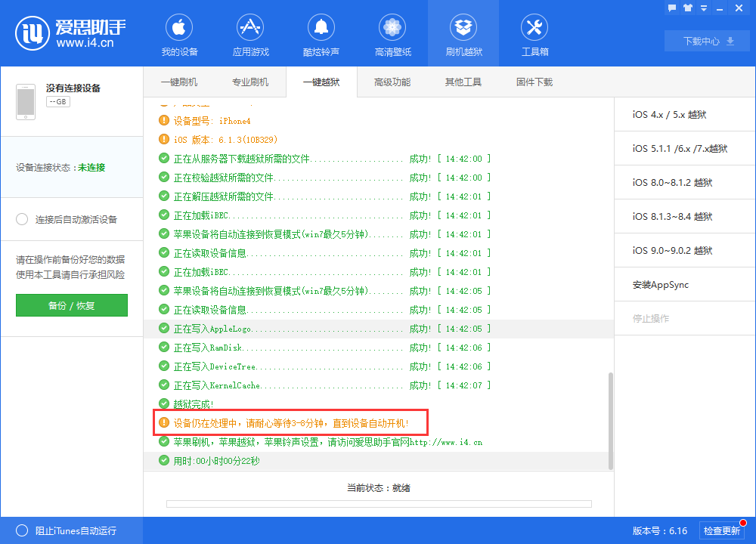Switch to 固件下载 tab
The height and width of the screenshot is (544, 756).
pyautogui.click(x=534, y=82)
